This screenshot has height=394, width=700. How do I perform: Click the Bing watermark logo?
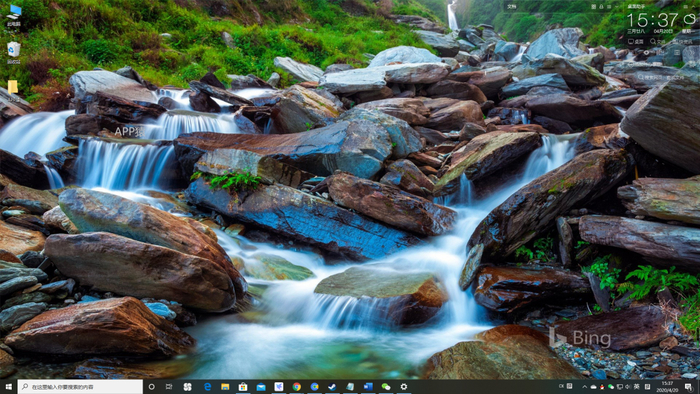click(x=580, y=338)
